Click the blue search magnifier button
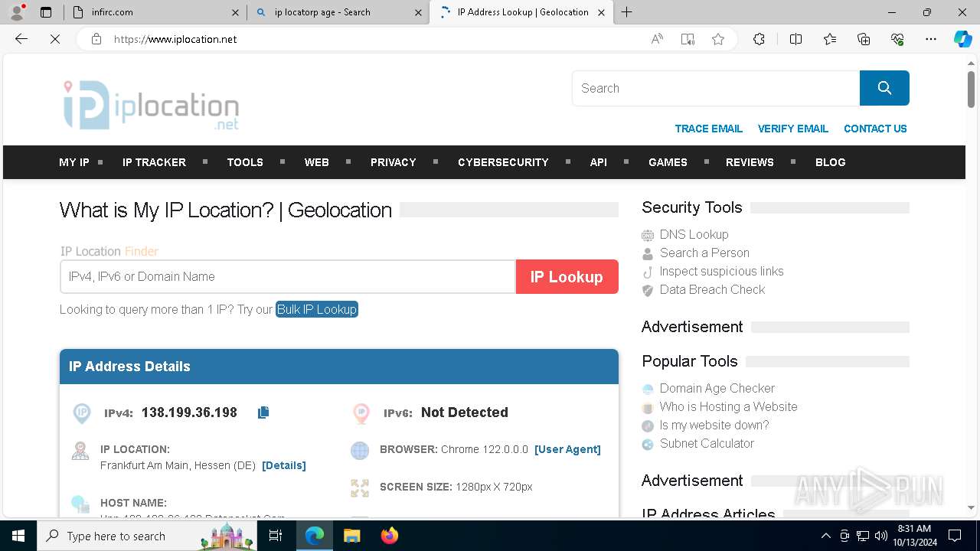This screenshot has height=551, width=980. 884,88
